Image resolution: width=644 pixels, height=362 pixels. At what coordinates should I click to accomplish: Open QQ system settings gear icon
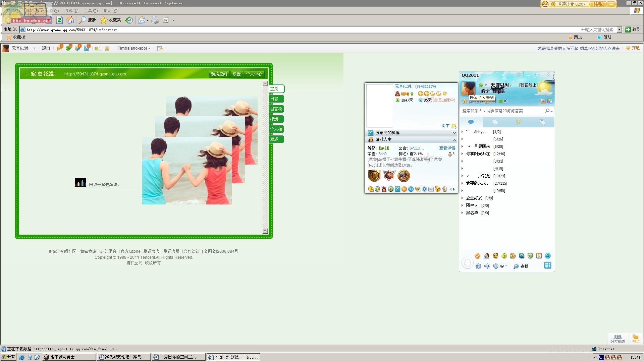coord(478,266)
